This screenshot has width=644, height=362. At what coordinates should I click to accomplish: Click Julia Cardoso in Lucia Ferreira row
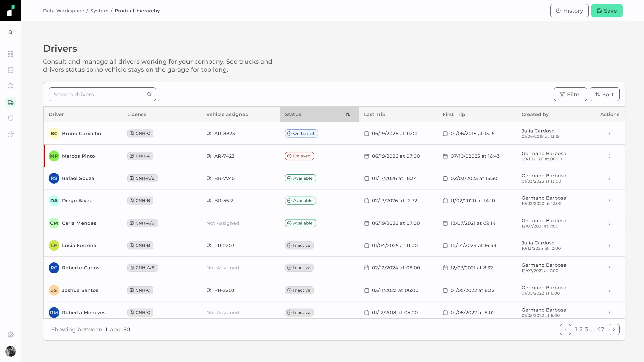pos(538,243)
